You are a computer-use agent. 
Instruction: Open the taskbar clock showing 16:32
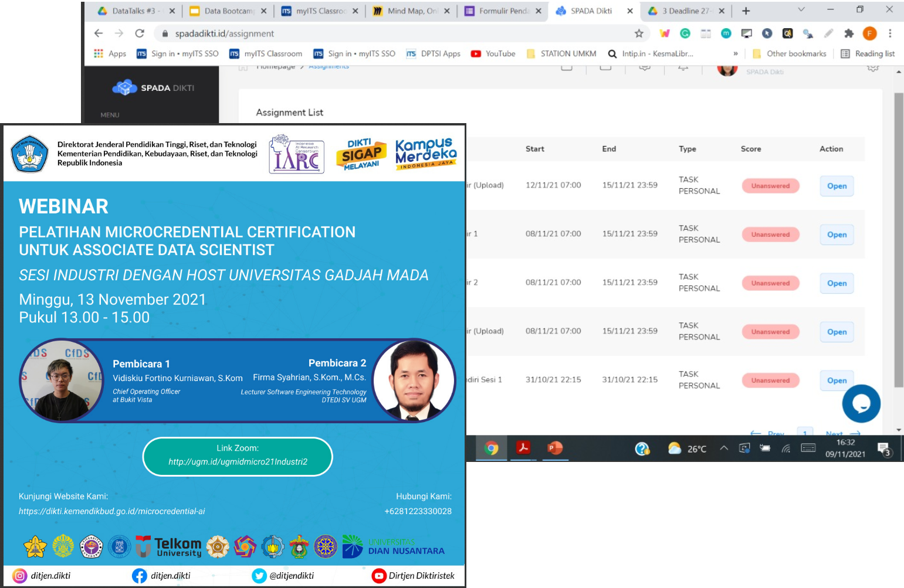coord(845,448)
